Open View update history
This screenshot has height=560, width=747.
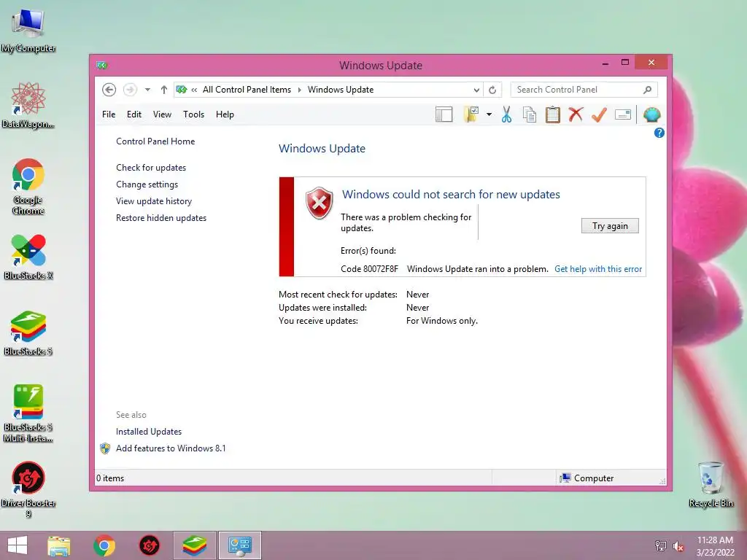pyautogui.click(x=154, y=201)
